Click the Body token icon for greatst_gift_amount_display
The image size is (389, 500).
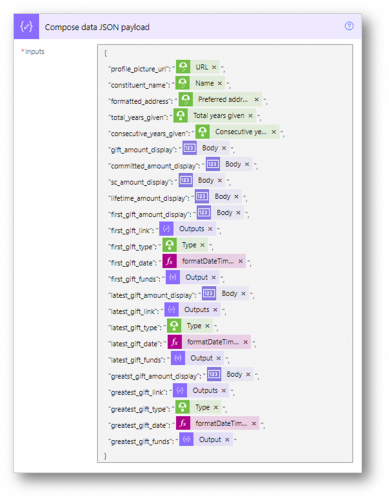(214, 374)
